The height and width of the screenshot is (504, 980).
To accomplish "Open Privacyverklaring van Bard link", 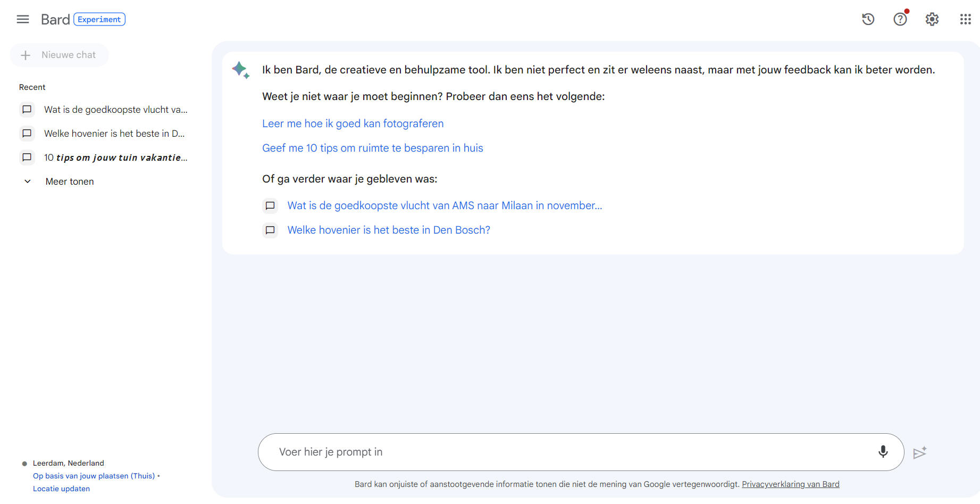I will click(790, 484).
